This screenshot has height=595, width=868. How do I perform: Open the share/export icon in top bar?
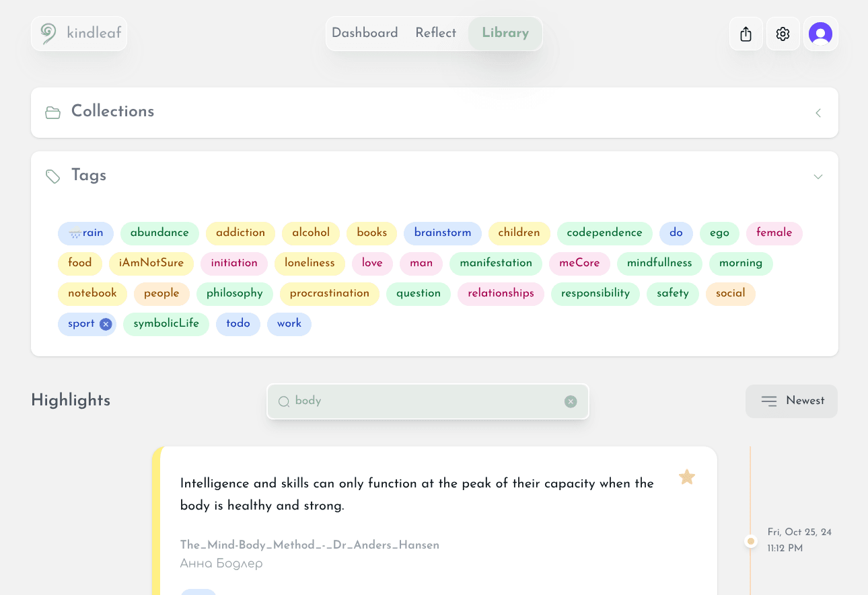746,33
